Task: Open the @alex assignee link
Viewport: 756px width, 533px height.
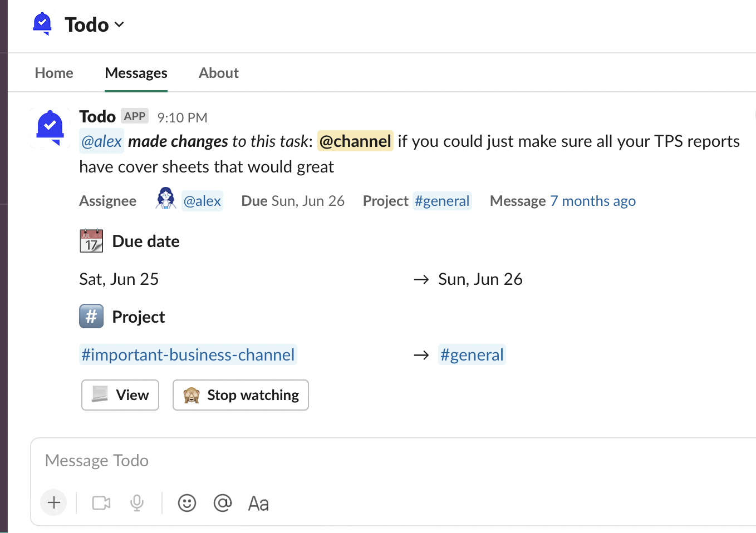Action: click(202, 201)
